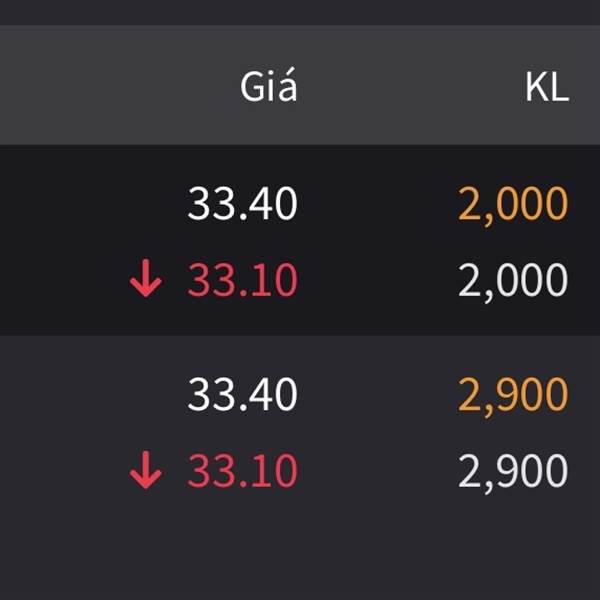Click empty space left of upper 33.40
The height and width of the screenshot is (600, 600).
(x=90, y=205)
